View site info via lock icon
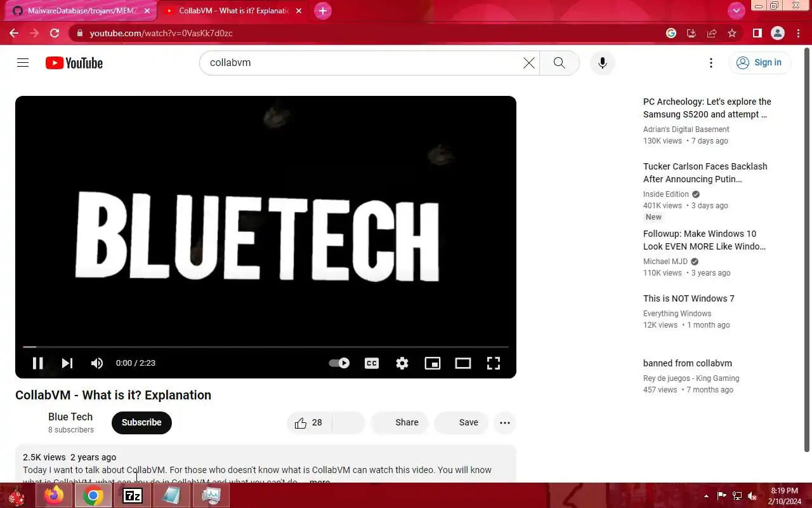 (79, 33)
